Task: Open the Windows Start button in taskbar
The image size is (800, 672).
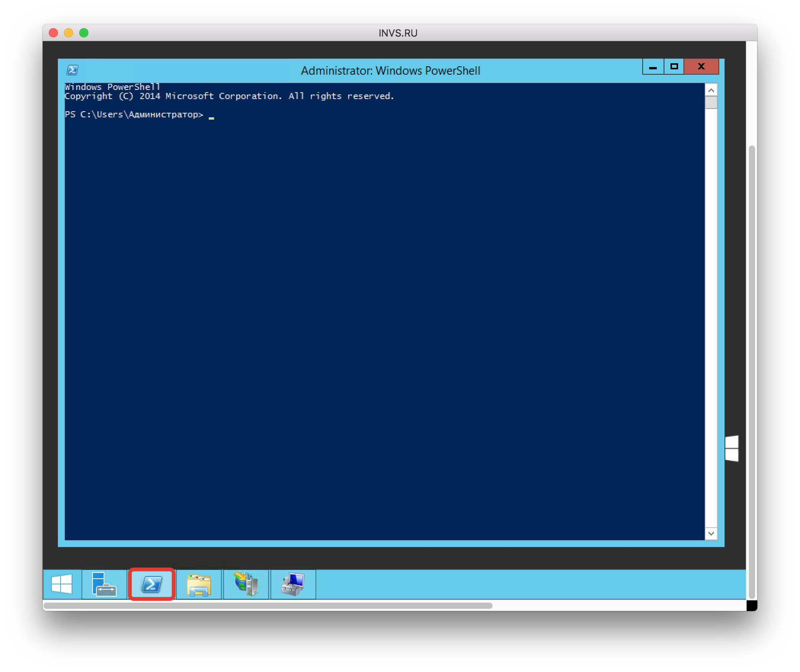Action: click(x=62, y=584)
